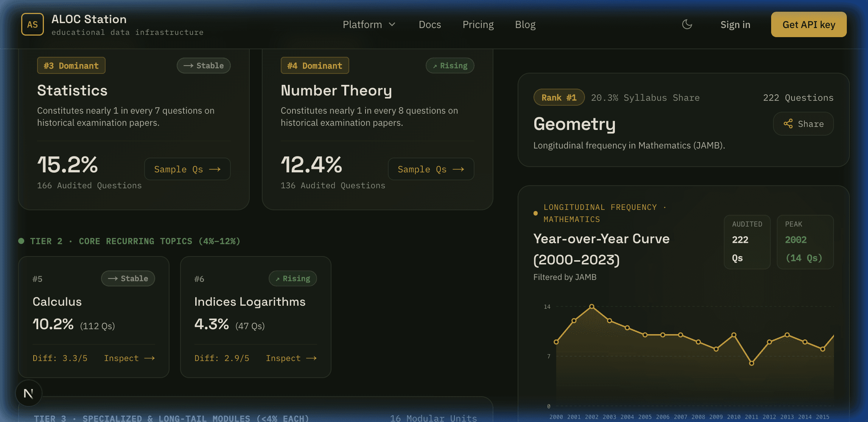The width and height of the screenshot is (868, 422).
Task: Click 'Diff: 3.3/5' on Calculus card
Action: pos(60,358)
